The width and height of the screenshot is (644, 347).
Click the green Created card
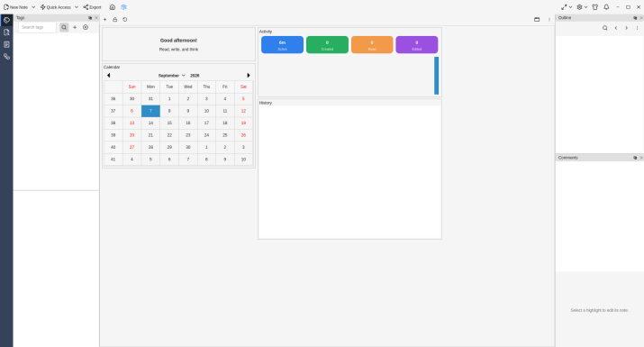click(327, 45)
